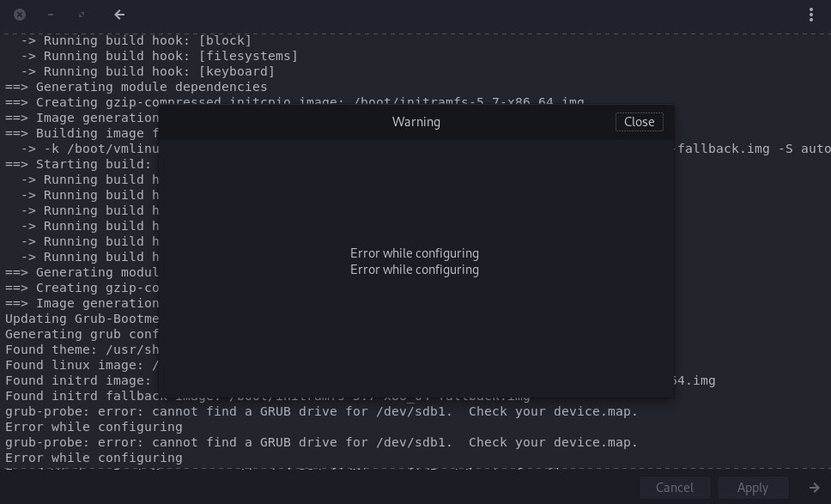
Task: Click the forward arrow next to Apply
Action: [x=814, y=488]
